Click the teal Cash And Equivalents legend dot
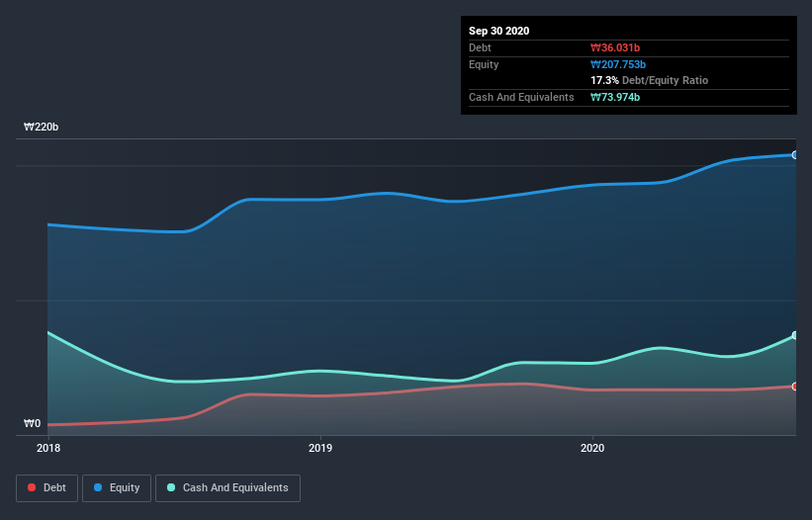The height and width of the screenshot is (520, 812). 171,487
